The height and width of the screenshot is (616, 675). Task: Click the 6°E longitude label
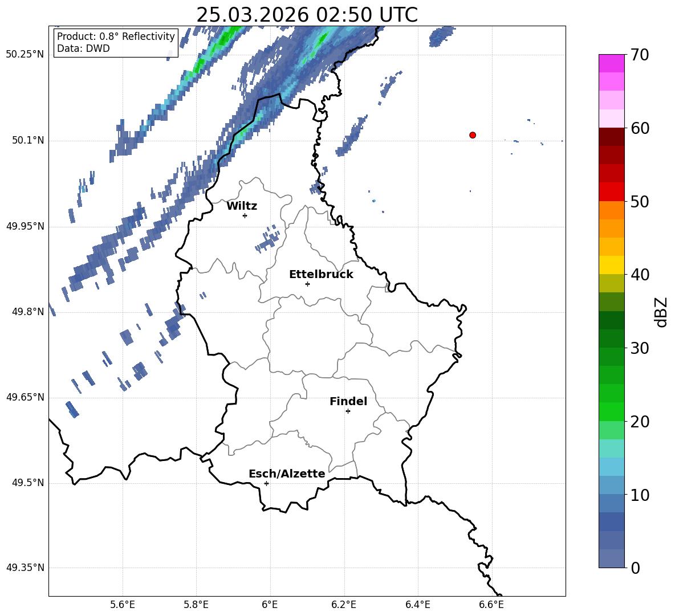pos(270,605)
